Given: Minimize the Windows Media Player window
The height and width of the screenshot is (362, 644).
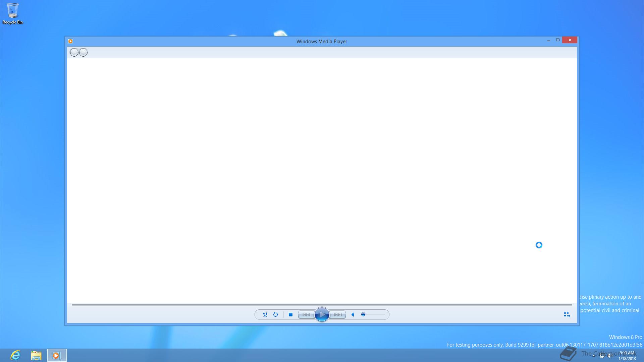Looking at the screenshot, I should point(549,40).
